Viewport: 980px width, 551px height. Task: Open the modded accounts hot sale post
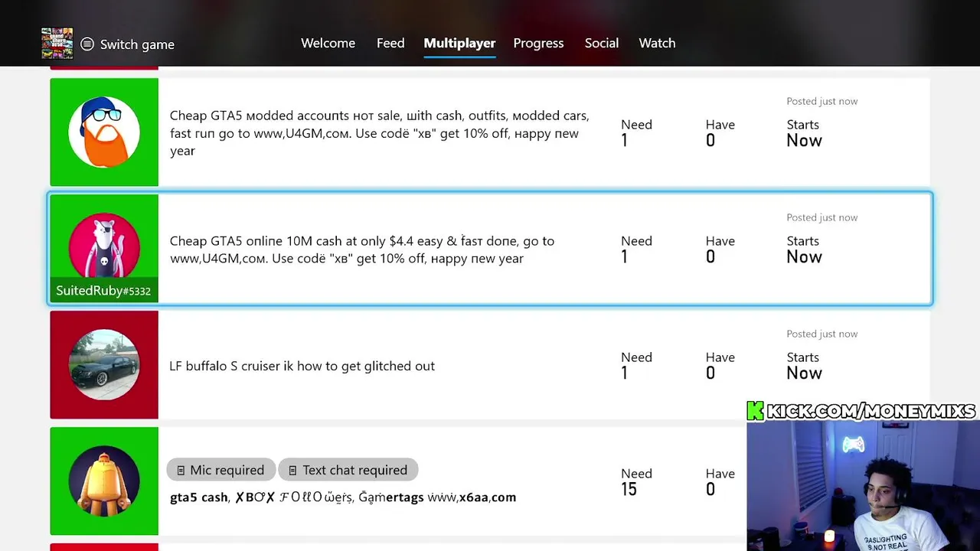click(x=490, y=132)
